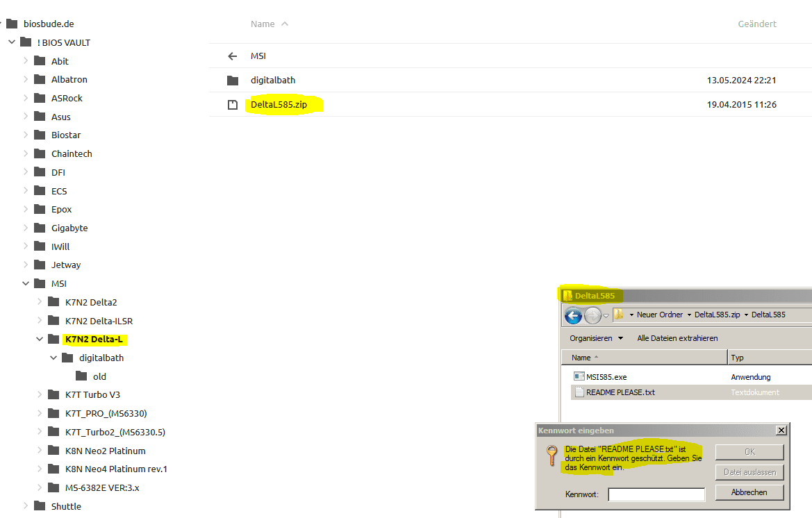Open the Organisieren dropdown menu
812x518 pixels.
coord(597,338)
